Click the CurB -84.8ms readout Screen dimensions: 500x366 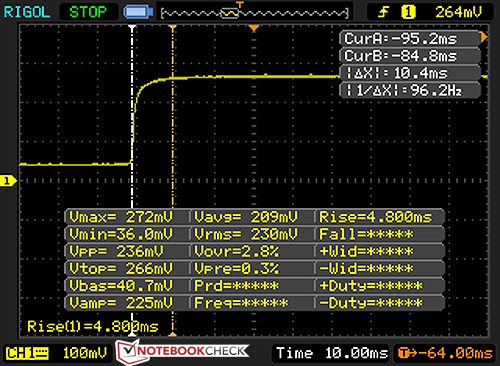click(409, 56)
